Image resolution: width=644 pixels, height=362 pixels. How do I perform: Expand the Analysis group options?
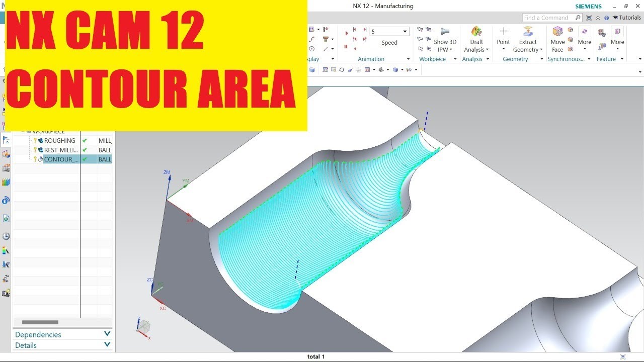(488, 59)
